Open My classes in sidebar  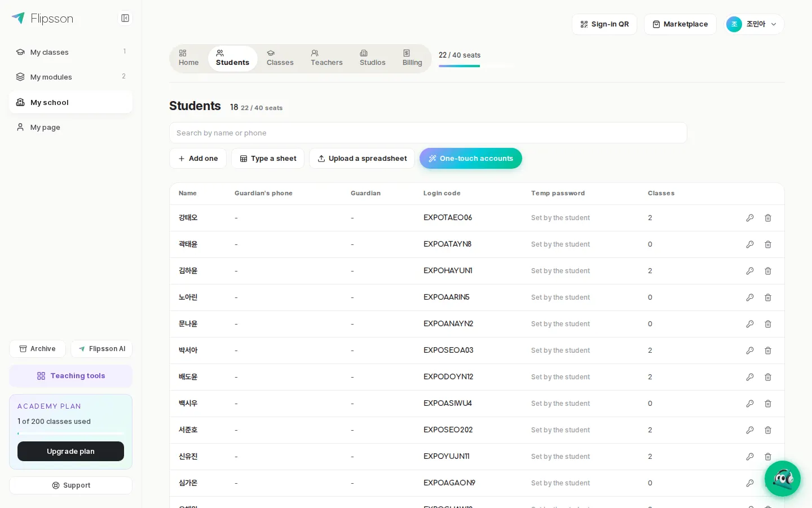[70, 52]
